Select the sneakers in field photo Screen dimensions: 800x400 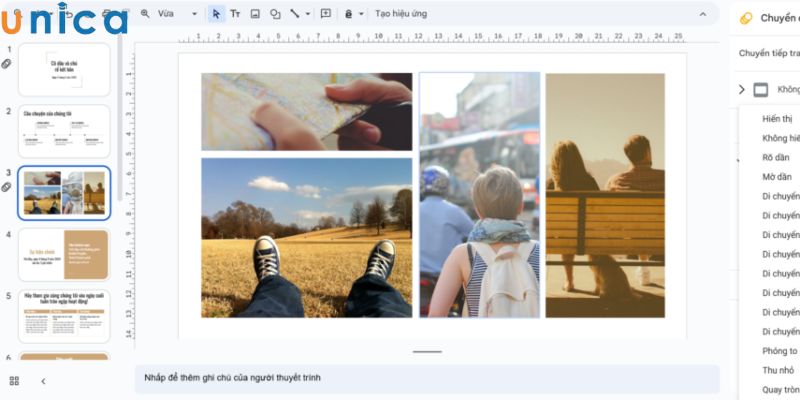[x=307, y=238]
